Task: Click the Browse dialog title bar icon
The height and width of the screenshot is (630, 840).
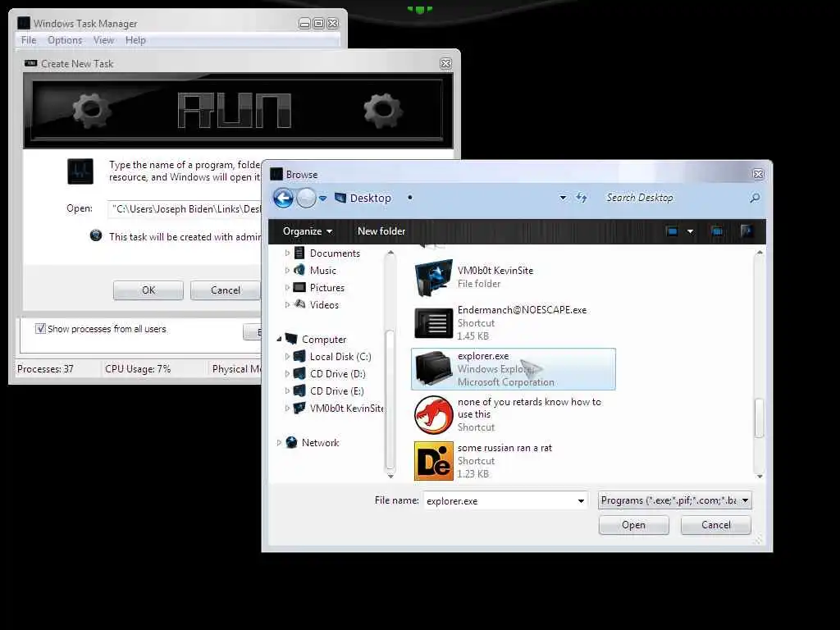Action: (x=276, y=174)
